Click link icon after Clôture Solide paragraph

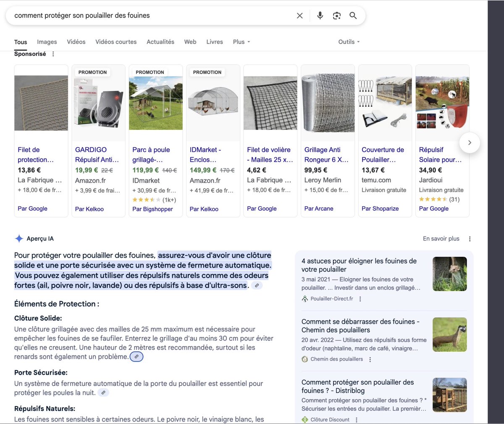pos(136,357)
